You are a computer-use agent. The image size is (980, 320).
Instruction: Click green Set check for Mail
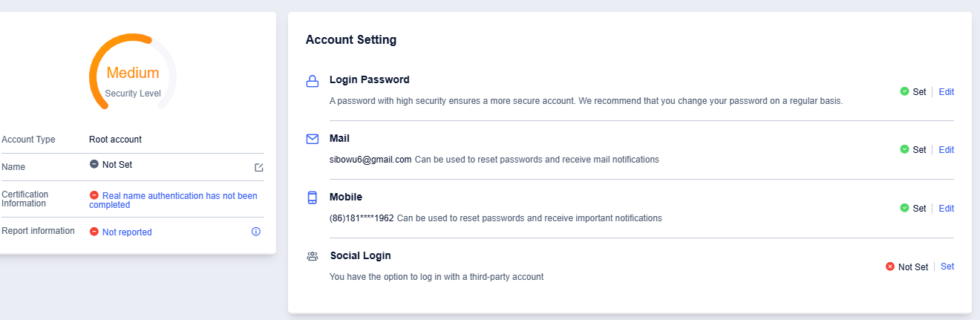(x=904, y=149)
